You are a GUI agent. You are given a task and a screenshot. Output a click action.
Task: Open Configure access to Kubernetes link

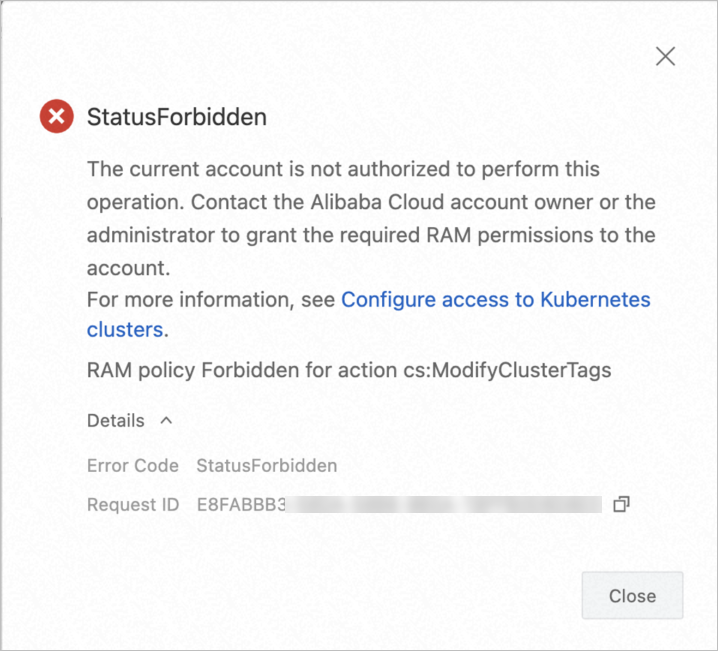pyautogui.click(x=496, y=299)
